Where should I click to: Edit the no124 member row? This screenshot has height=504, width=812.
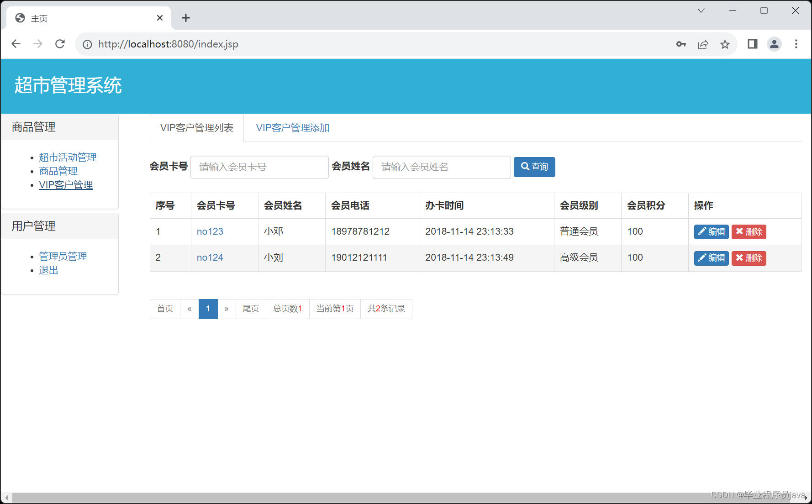[711, 258]
